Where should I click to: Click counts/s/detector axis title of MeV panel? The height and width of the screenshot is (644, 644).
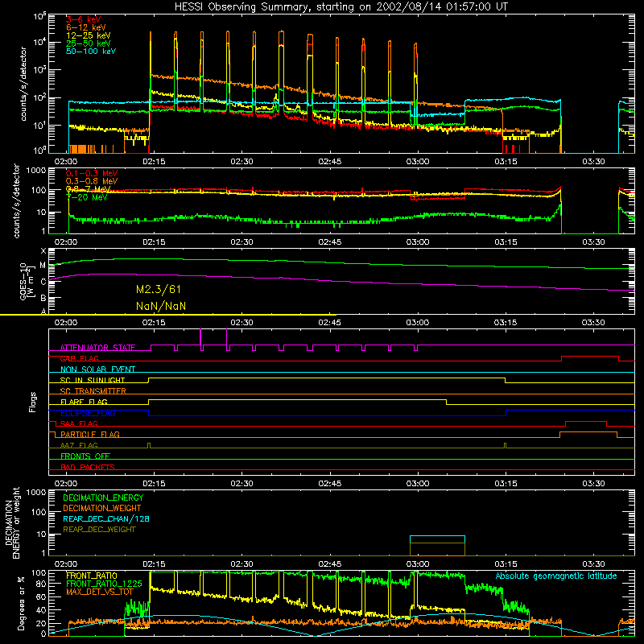(16, 200)
